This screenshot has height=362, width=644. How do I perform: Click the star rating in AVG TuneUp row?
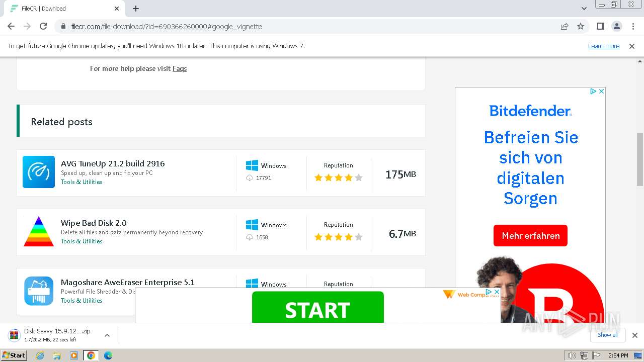[338, 177]
